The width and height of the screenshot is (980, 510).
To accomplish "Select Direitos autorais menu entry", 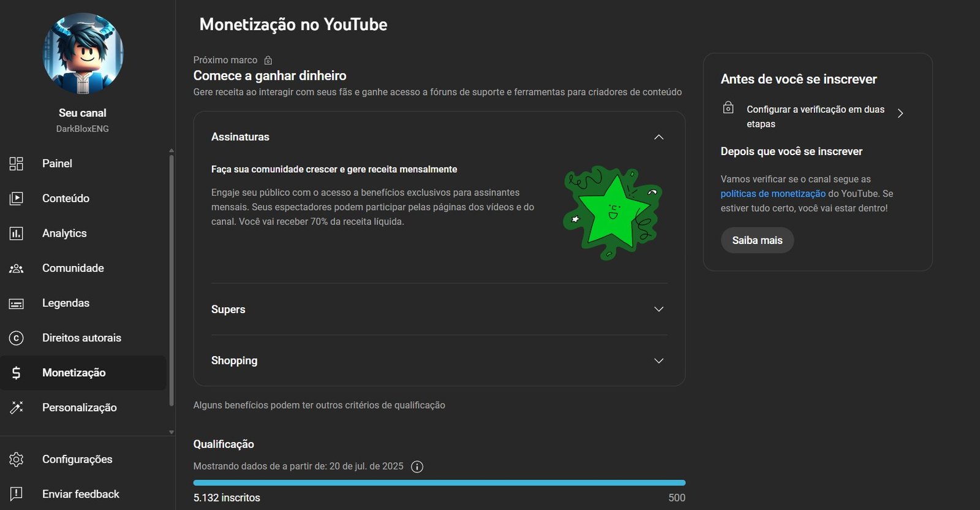I will coord(83,338).
